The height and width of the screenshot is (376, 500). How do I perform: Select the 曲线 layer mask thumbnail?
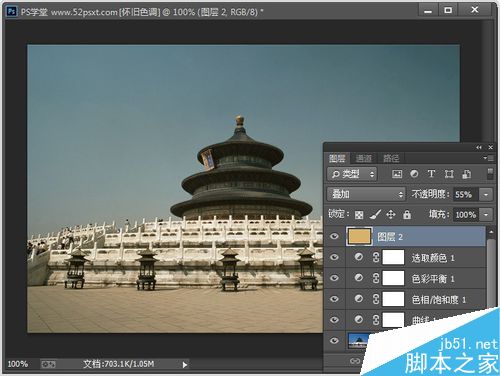pyautogui.click(x=393, y=320)
